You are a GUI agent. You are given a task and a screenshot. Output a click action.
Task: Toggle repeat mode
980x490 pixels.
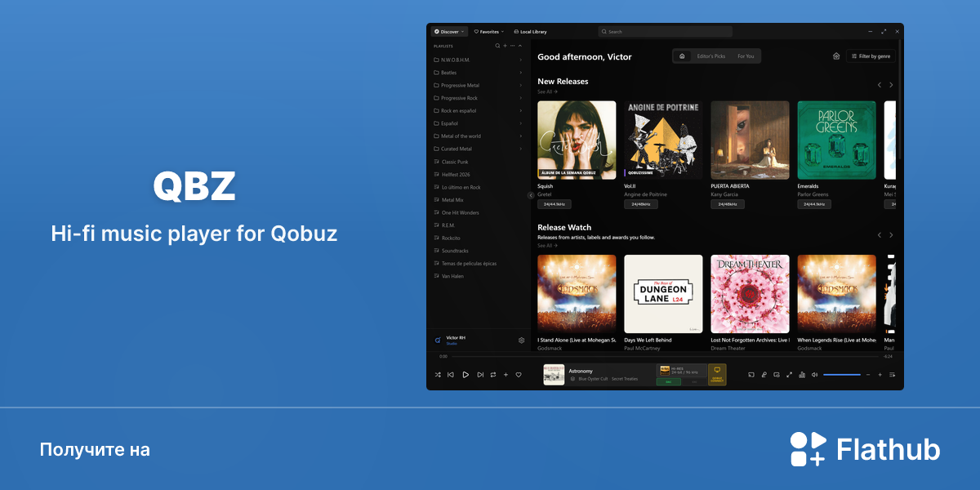(493, 375)
